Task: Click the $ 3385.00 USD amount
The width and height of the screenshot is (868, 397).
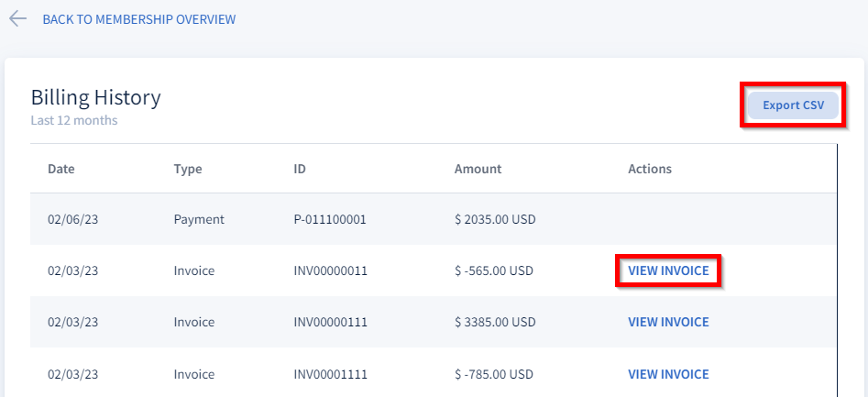Action: pos(495,323)
